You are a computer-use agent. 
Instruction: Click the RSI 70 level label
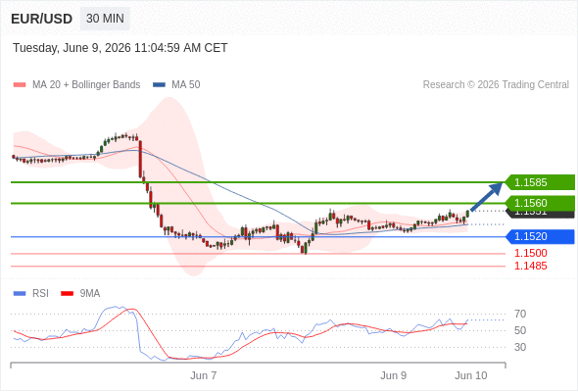coord(520,315)
